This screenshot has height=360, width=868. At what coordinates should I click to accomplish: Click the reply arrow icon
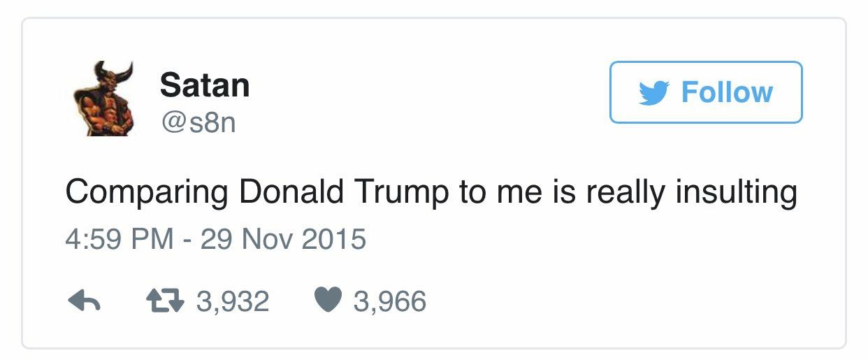point(85,301)
